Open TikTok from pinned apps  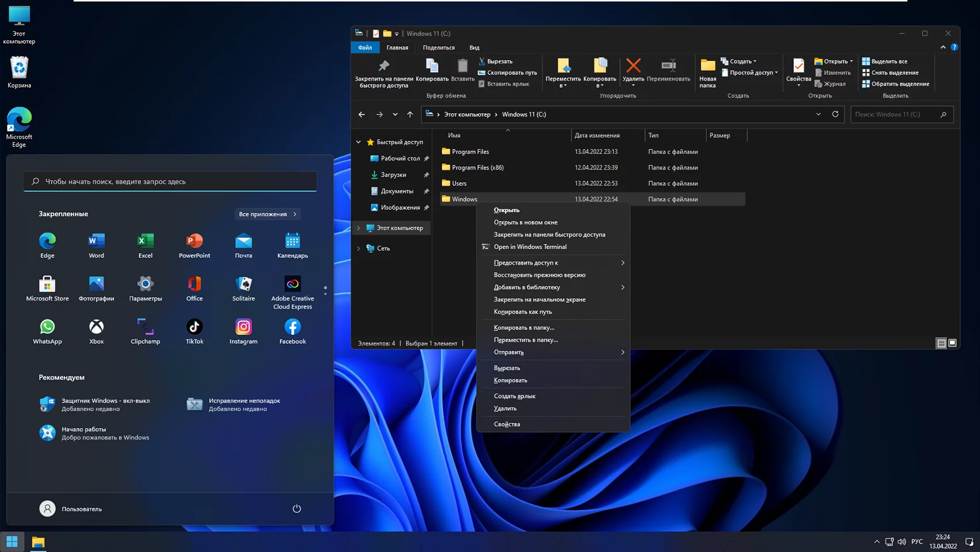[194, 328]
